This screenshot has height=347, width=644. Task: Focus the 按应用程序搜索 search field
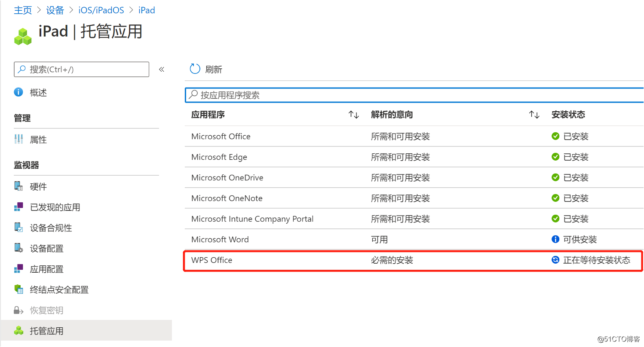pyautogui.click(x=414, y=95)
